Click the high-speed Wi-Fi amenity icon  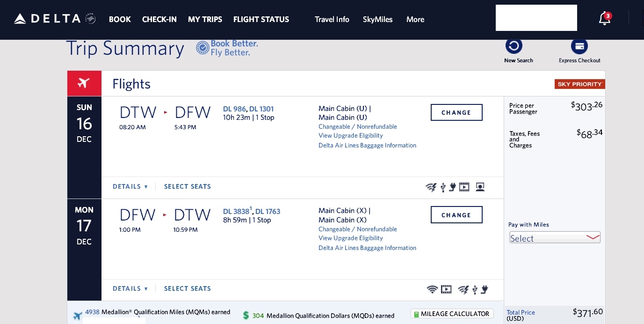coord(431,187)
